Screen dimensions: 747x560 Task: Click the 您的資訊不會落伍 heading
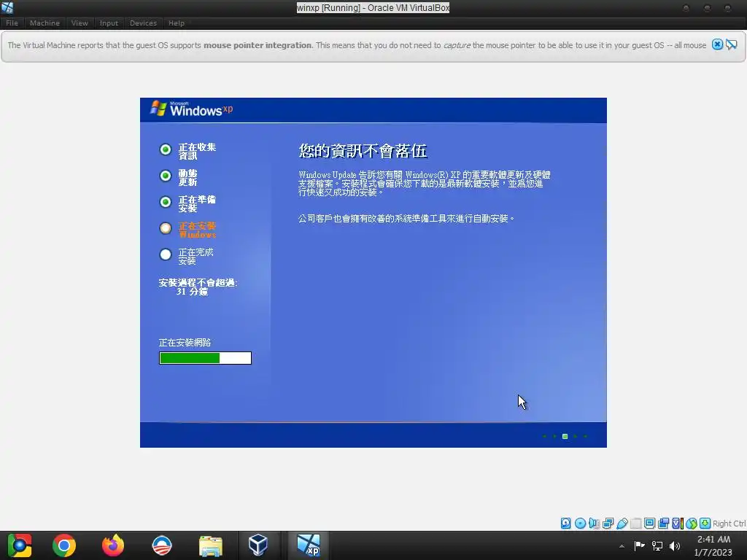pos(363,151)
